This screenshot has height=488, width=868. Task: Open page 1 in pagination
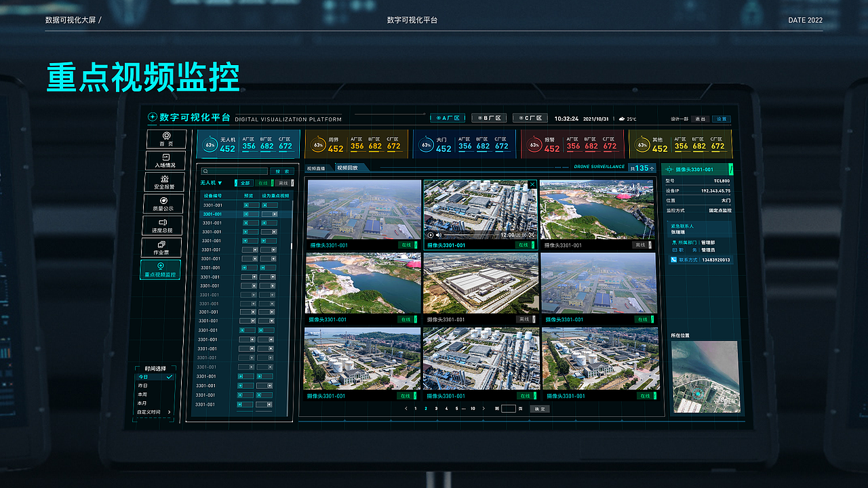pyautogui.click(x=416, y=409)
